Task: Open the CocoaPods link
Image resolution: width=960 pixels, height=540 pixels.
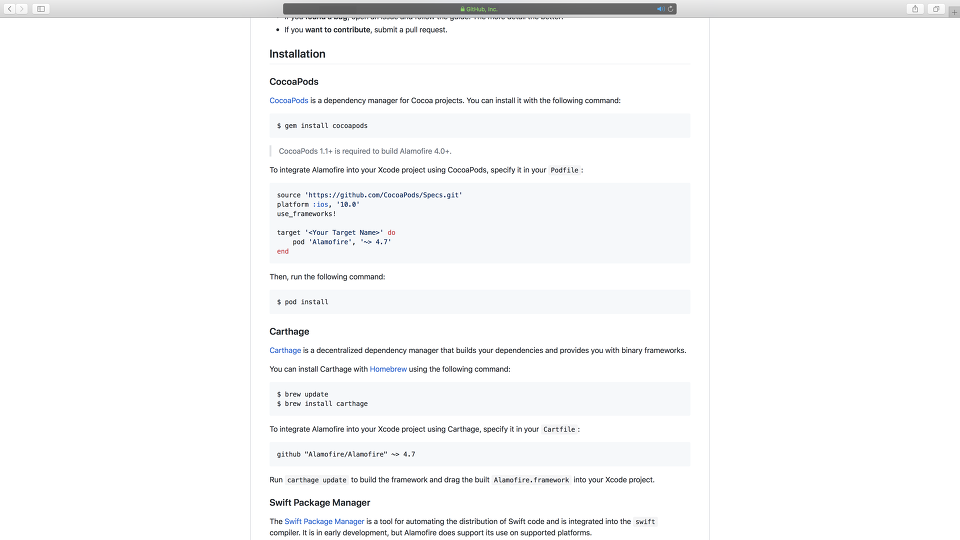Action: coord(289,100)
